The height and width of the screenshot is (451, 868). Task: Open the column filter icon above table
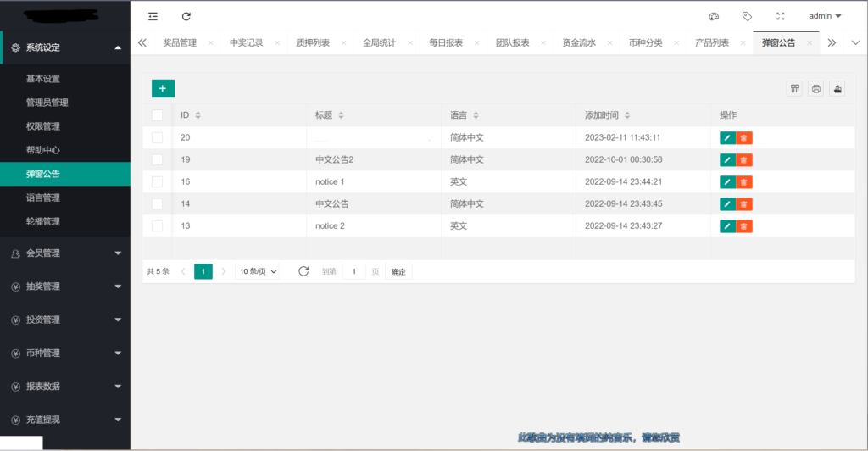click(x=794, y=88)
